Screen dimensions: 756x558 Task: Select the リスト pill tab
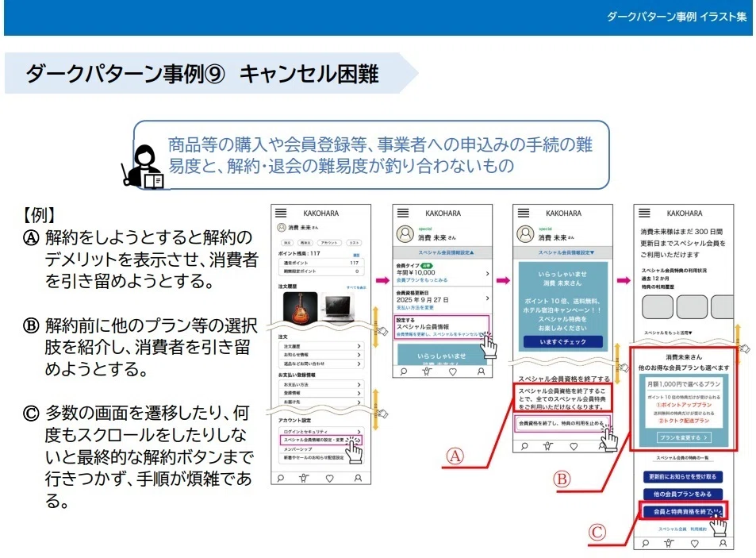355,243
